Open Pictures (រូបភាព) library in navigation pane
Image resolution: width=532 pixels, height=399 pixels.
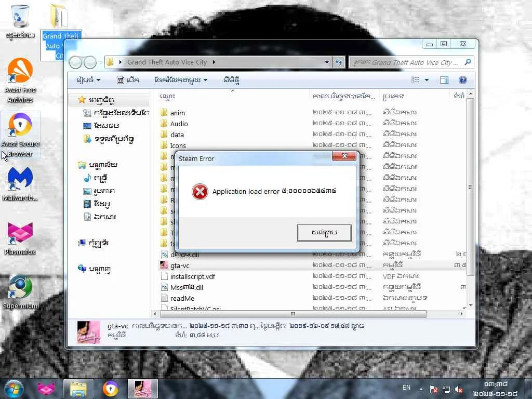pyautogui.click(x=99, y=191)
